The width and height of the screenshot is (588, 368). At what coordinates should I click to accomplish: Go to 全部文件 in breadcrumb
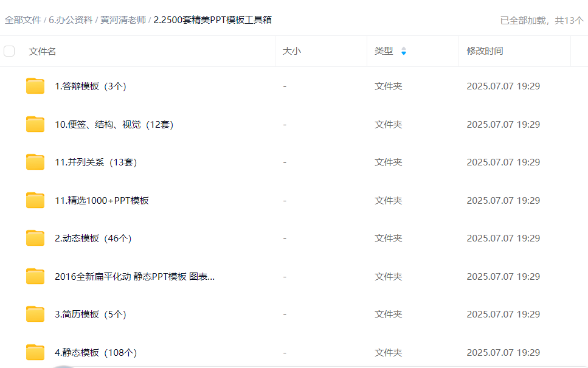point(22,19)
